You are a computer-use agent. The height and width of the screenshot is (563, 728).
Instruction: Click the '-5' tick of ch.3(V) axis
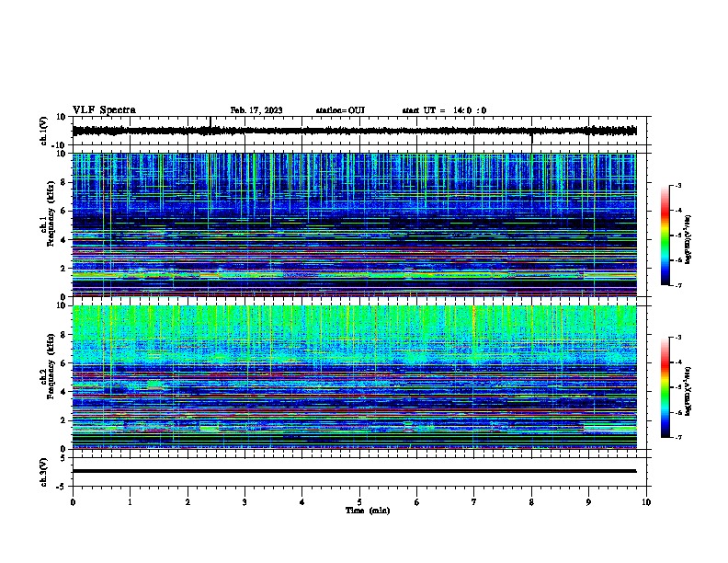pos(63,487)
